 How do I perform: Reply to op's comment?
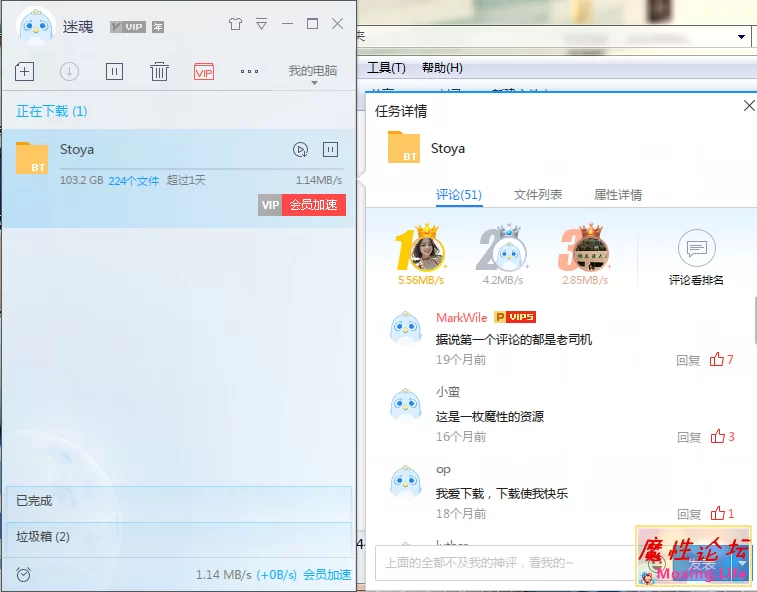click(x=689, y=514)
